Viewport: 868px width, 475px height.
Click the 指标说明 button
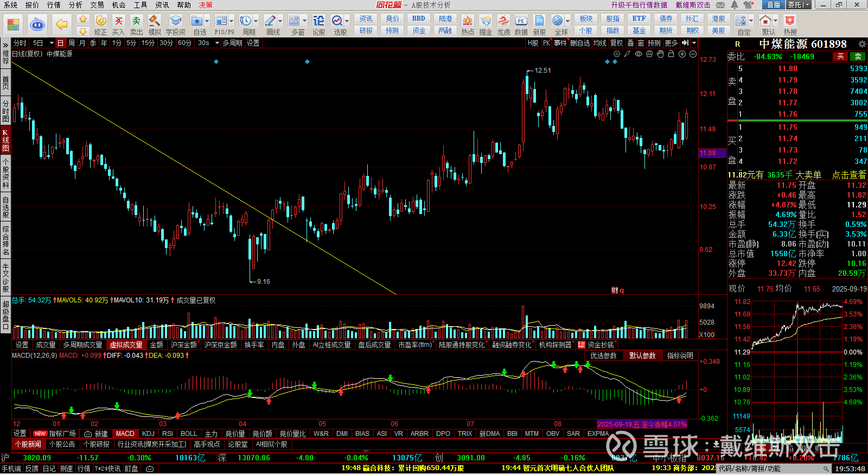680,356
